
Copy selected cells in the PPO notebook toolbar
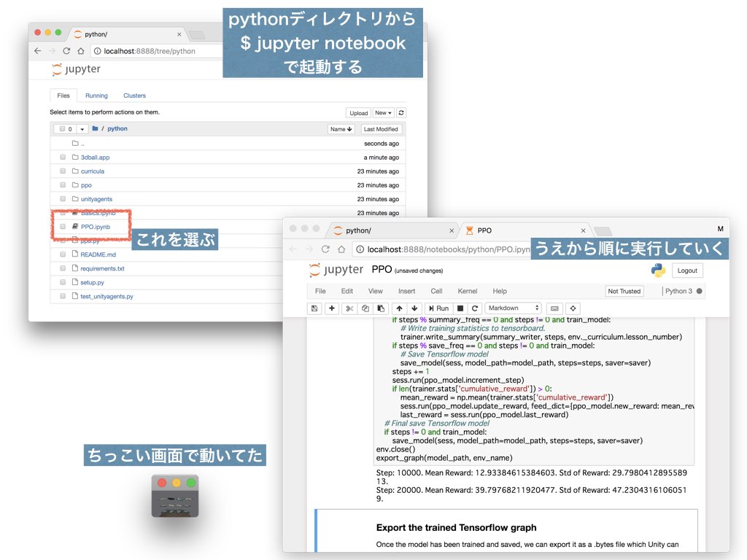click(365, 308)
